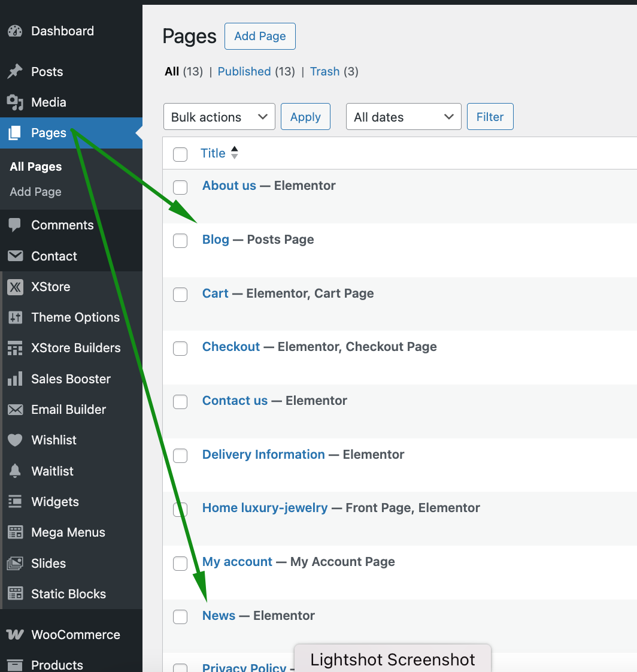Tick the Home luxury-jewelry checkbox
Screen dimensions: 637x672
point(180,510)
